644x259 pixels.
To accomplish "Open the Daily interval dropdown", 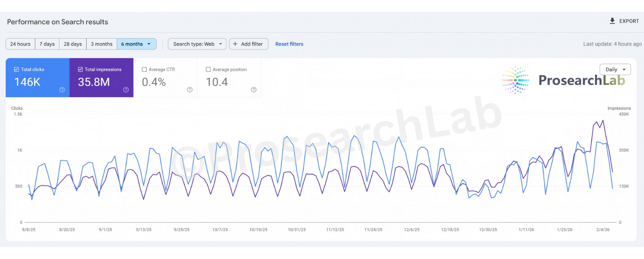I will (615, 69).
